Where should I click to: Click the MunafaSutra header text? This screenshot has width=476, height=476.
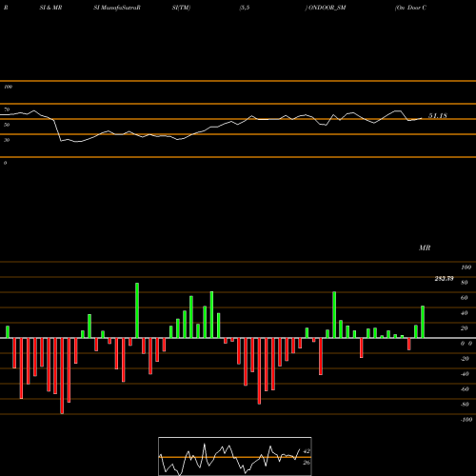[117, 8]
